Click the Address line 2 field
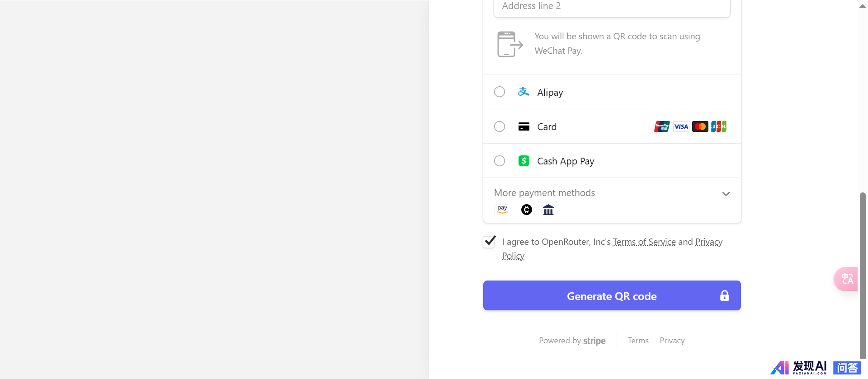Viewport: 868px width, 379px height. (x=612, y=8)
